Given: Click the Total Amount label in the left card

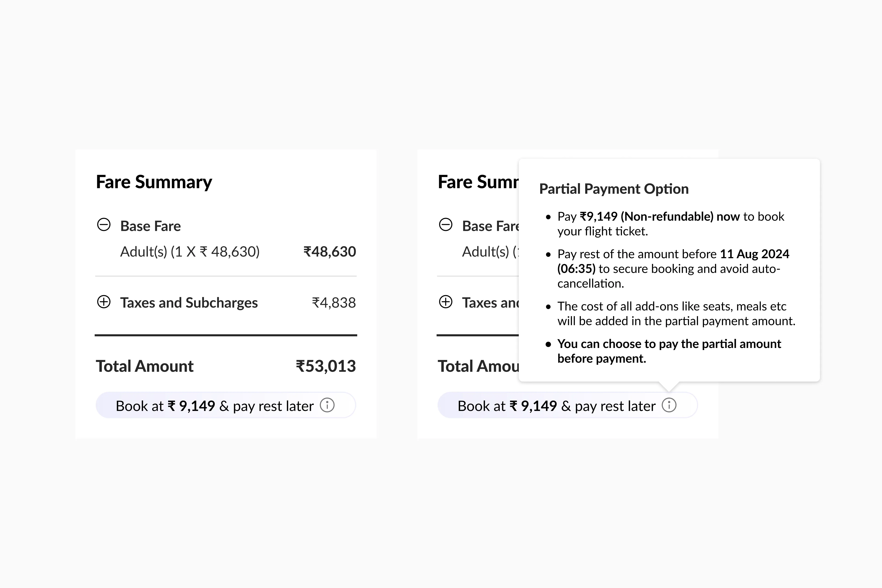Looking at the screenshot, I should (145, 366).
